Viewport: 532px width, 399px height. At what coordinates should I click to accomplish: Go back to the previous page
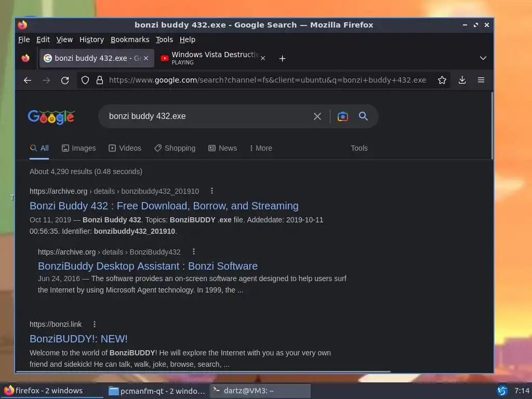point(28,81)
